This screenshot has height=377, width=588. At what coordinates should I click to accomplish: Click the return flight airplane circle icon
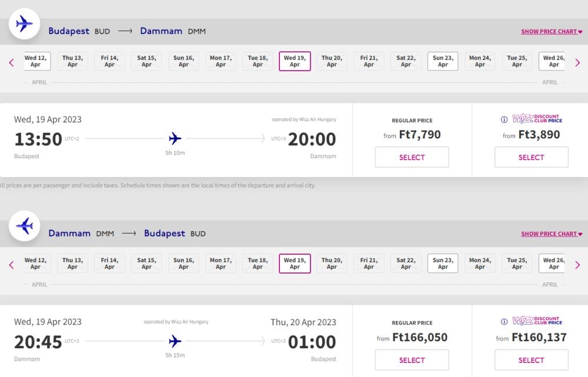[24, 226]
